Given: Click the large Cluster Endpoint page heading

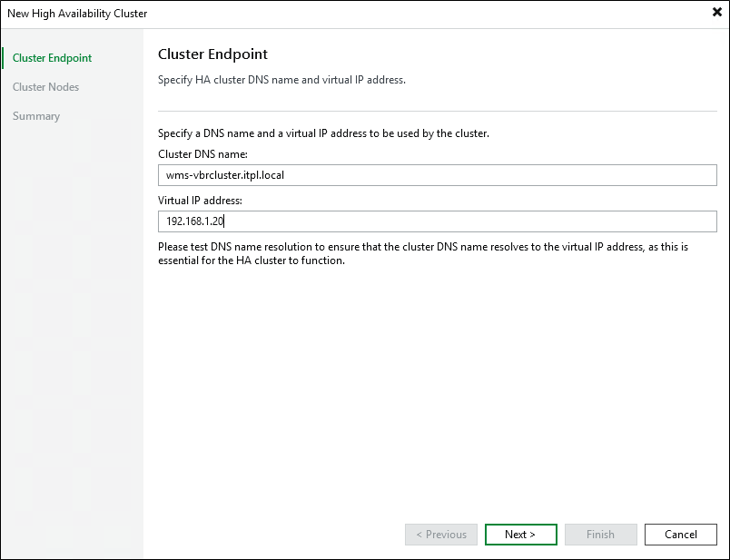Looking at the screenshot, I should point(212,55).
